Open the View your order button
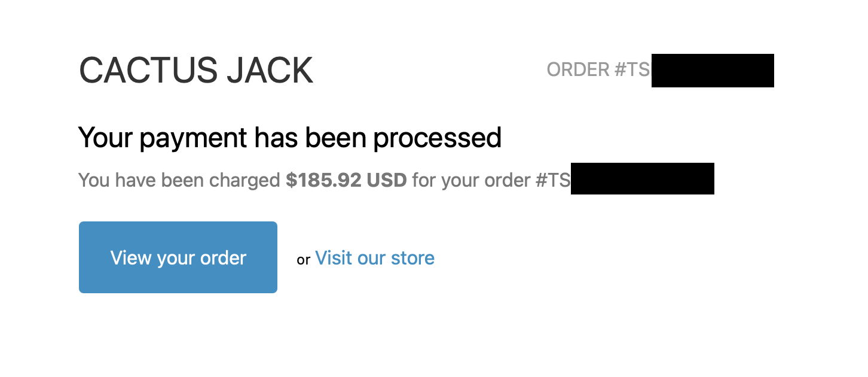Image resolution: width=868 pixels, height=377 pixels. (x=178, y=257)
